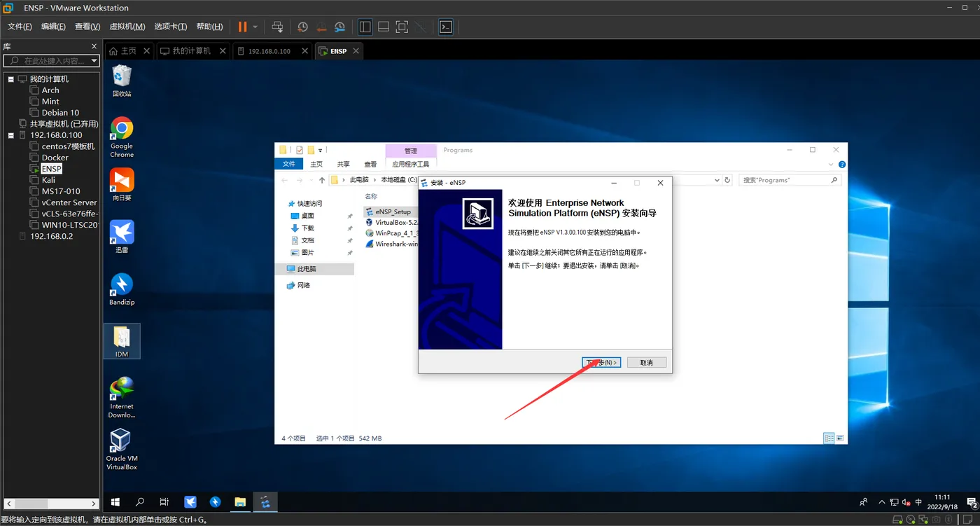Open Windows taskbar search
The image size is (980, 526).
click(140, 502)
